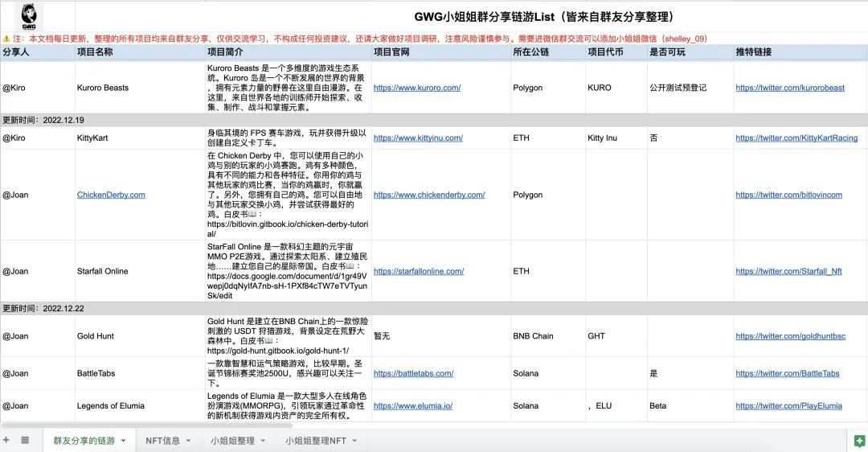Select the Kuroro Beasts name cell
Viewport: 868px width, 452px height.
click(x=140, y=88)
